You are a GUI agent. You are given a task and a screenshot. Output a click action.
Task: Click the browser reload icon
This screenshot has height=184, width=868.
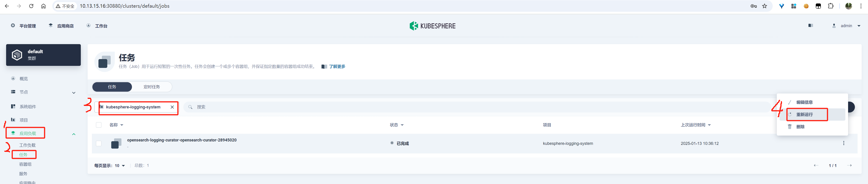pos(31,6)
